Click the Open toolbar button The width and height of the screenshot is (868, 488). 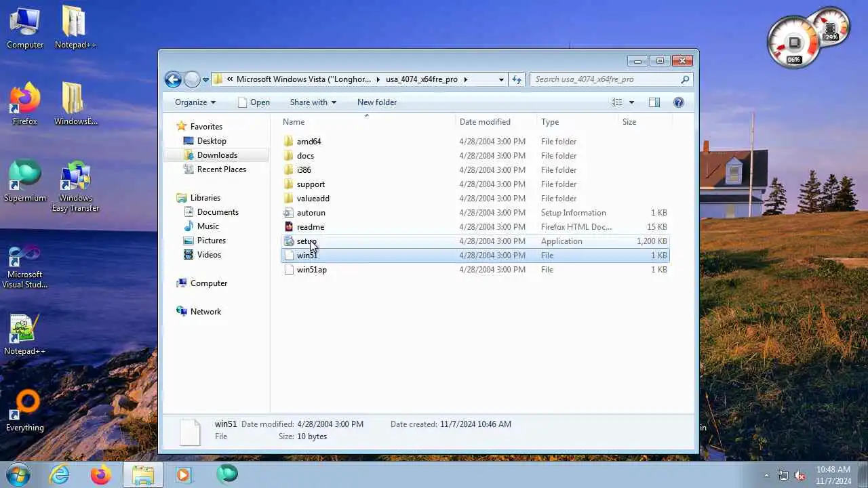[x=254, y=102]
